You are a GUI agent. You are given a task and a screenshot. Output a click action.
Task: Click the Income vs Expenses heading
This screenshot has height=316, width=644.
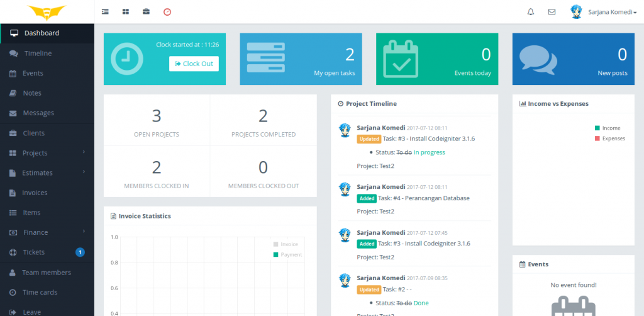pyautogui.click(x=558, y=104)
